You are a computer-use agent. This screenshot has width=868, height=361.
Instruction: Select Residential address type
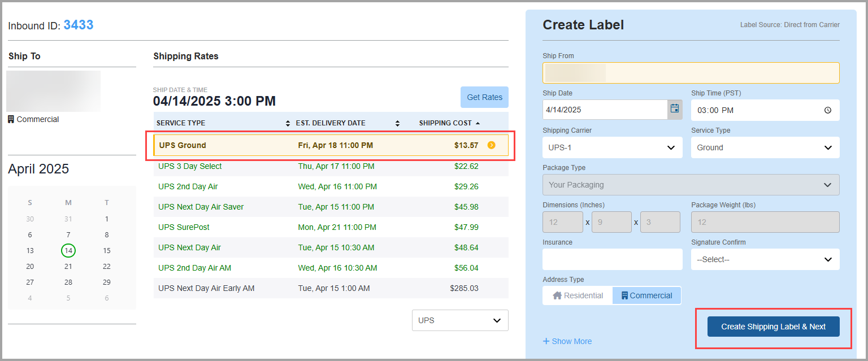pos(578,295)
